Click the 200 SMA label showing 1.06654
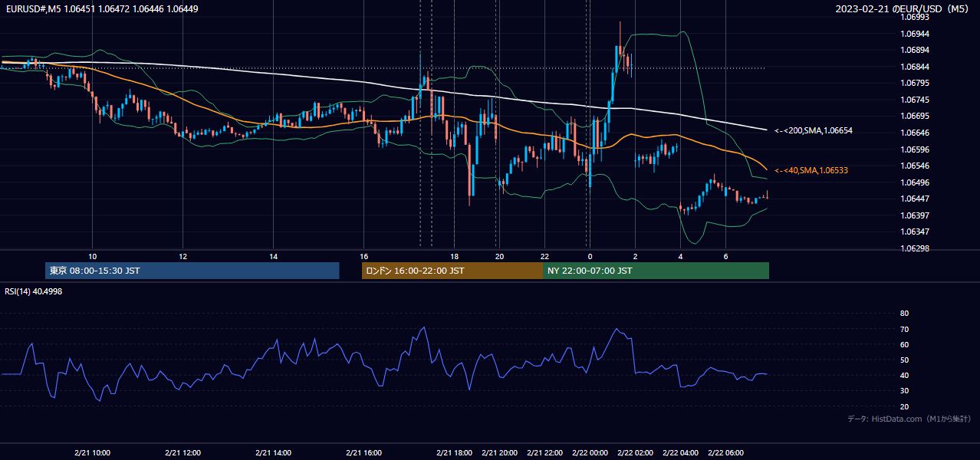980x460 pixels. point(814,131)
